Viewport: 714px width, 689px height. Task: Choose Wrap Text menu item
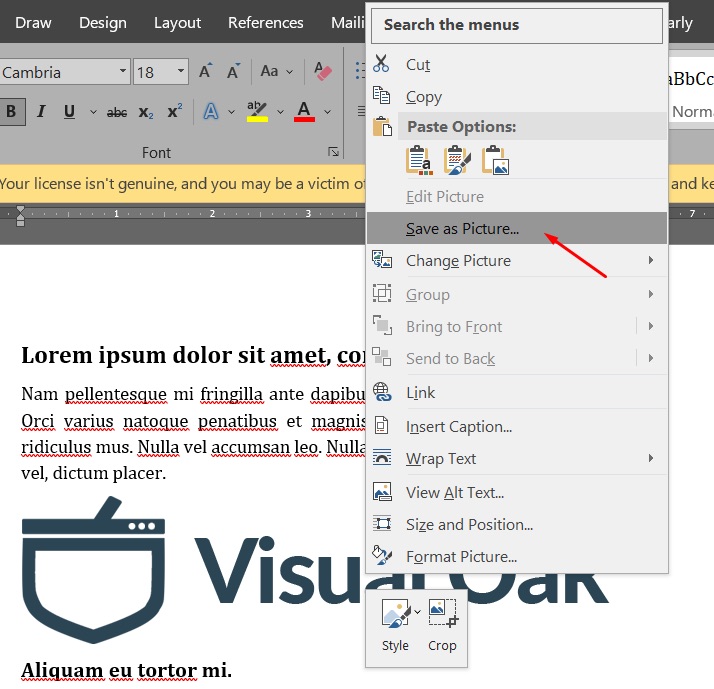coord(517,458)
